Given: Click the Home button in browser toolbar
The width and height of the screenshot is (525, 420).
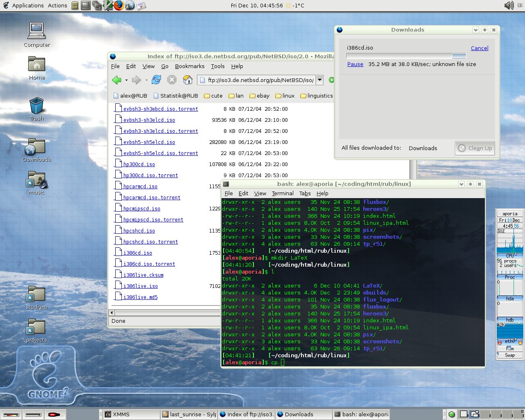Looking at the screenshot, I should (187, 80).
